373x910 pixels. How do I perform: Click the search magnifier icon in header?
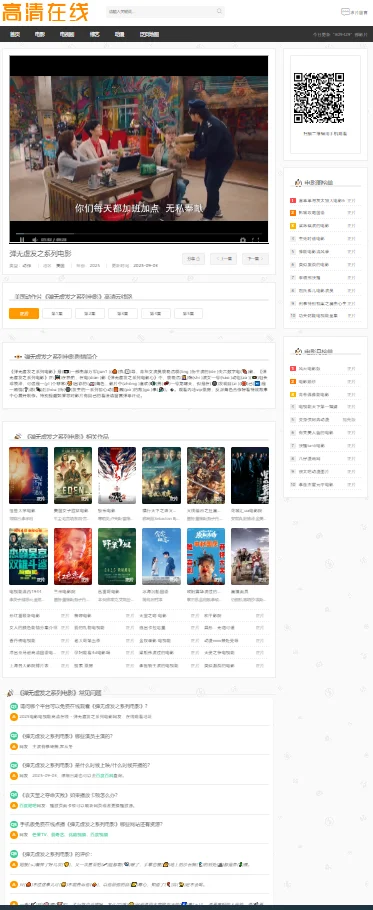click(219, 11)
